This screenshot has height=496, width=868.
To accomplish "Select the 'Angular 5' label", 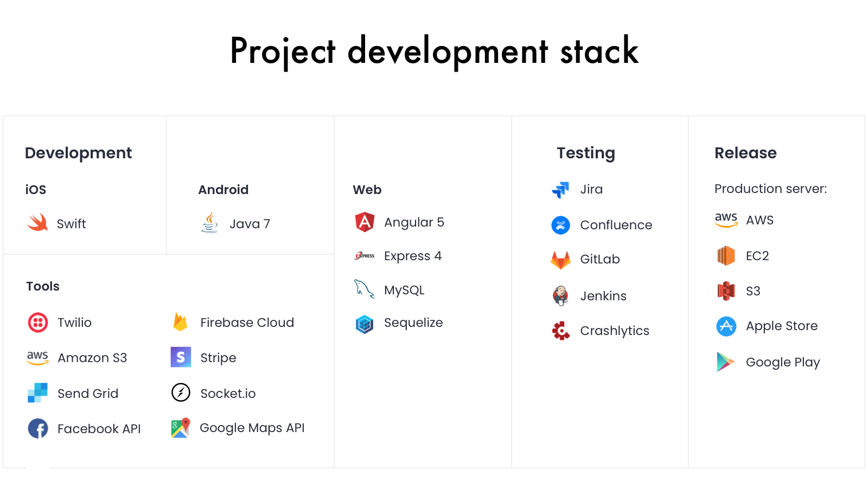I will (x=414, y=222).
